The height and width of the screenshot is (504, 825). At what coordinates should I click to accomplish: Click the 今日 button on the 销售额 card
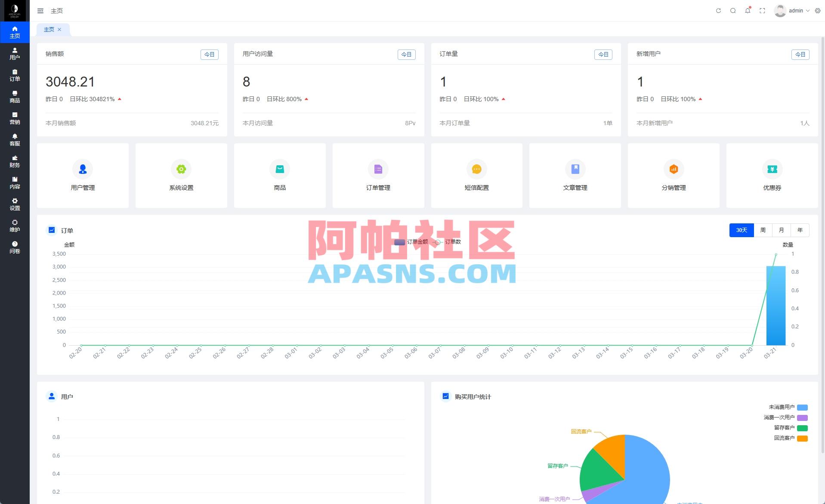tap(209, 54)
